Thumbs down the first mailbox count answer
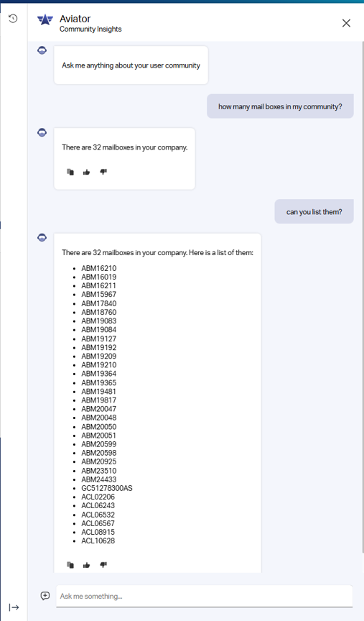Viewport: 364px width, 621px height. (103, 172)
